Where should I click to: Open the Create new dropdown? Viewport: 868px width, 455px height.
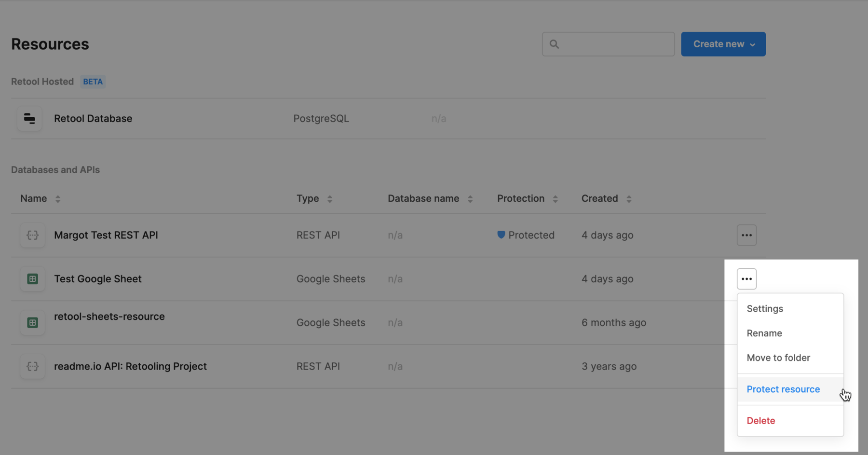coord(723,44)
